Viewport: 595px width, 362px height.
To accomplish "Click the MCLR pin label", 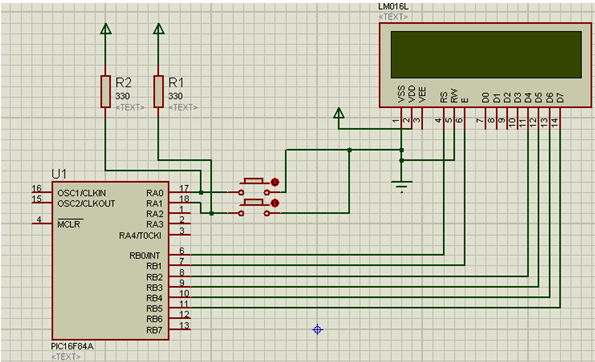I will click(x=69, y=224).
